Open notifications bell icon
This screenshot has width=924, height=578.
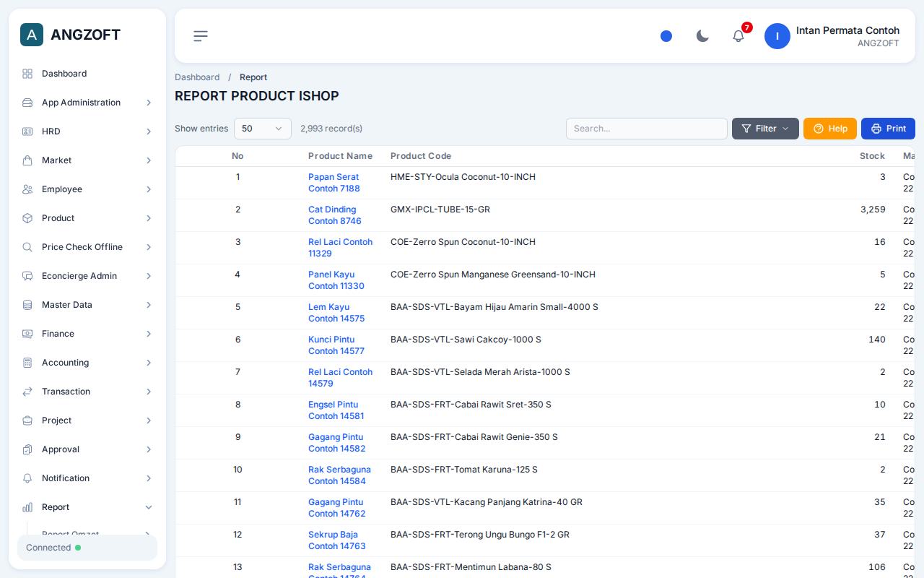coord(738,36)
